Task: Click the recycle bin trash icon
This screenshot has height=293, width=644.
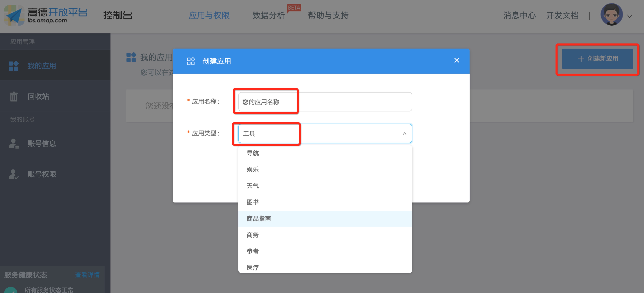Action: point(14,97)
